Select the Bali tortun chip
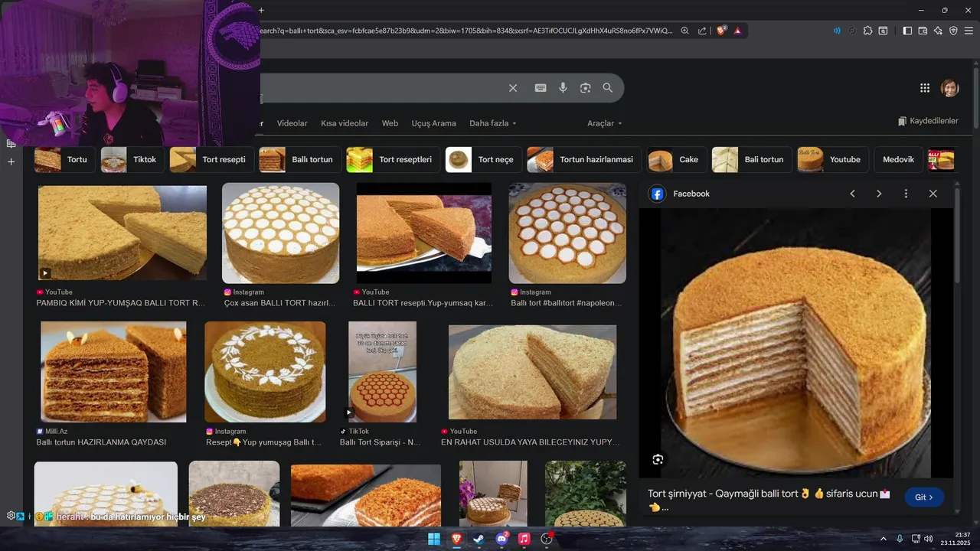Screen dimensions: 980x551 [751, 159]
